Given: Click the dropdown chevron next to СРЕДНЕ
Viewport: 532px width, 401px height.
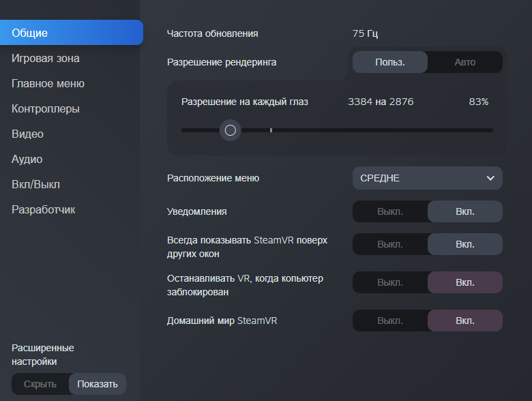Looking at the screenshot, I should (490, 178).
